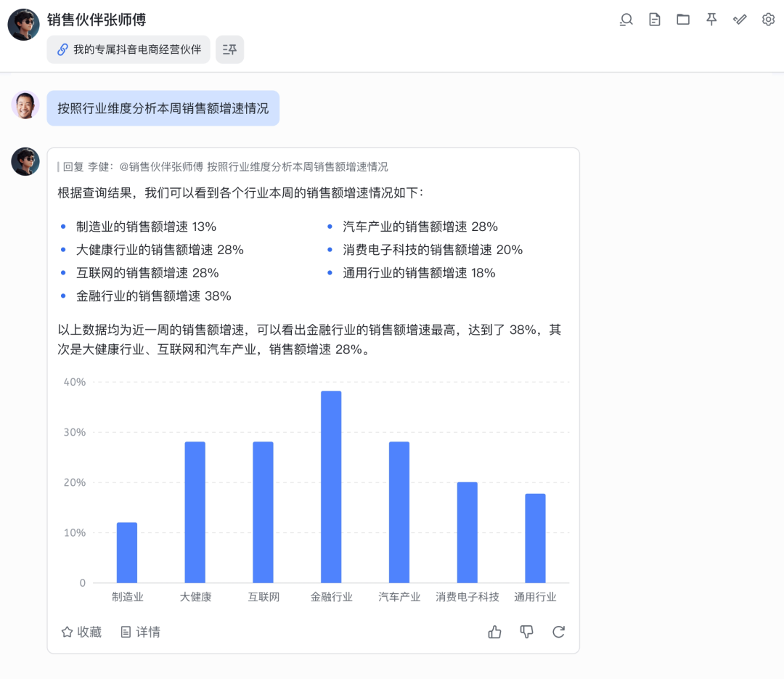
Task: Click the quoted reply line 回复 李健
Action: click(223, 166)
